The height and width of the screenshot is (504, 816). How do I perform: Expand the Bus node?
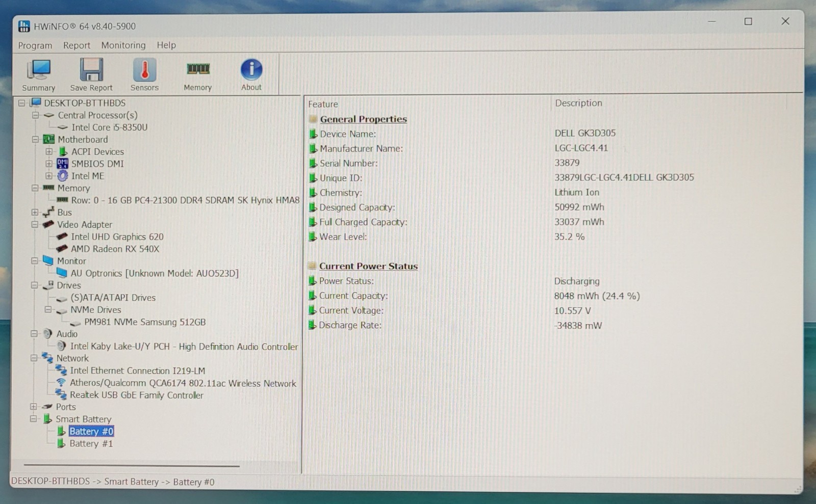[35, 212]
